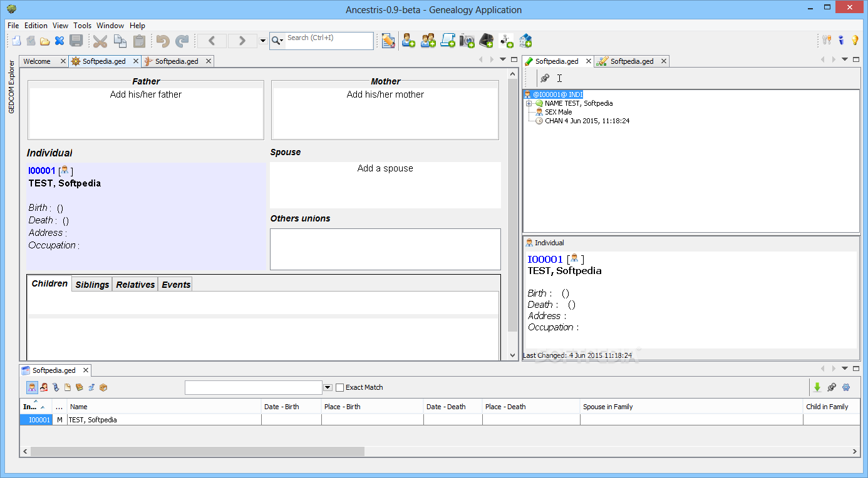Toggle the Individuals filter in table toolbar

click(32, 387)
